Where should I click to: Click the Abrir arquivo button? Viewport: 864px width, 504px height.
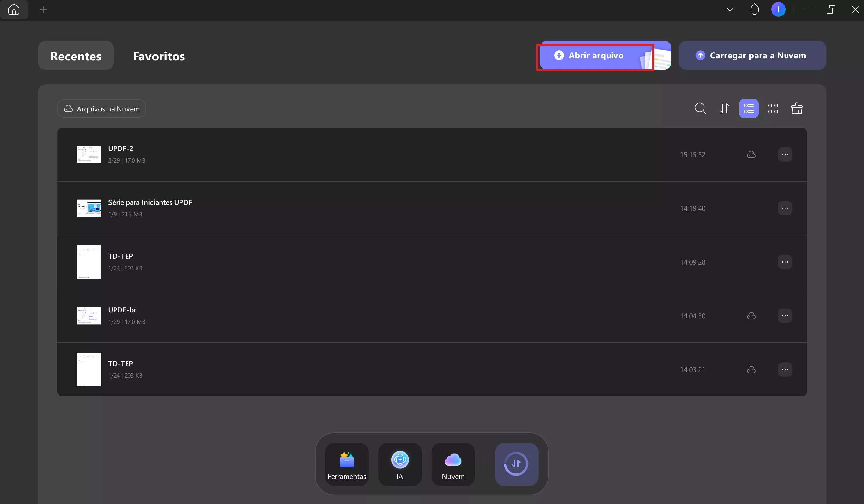[595, 56]
